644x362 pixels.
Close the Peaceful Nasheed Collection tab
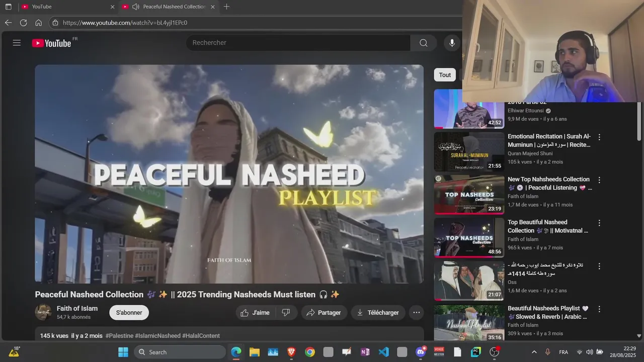coord(213,7)
